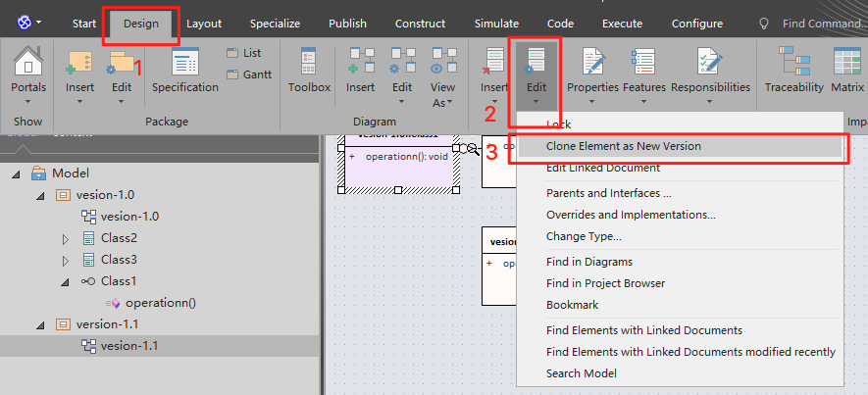Screen dimensions: 868x395
Task: Choose Find in Project Browser menu item
Action: (x=680, y=283)
